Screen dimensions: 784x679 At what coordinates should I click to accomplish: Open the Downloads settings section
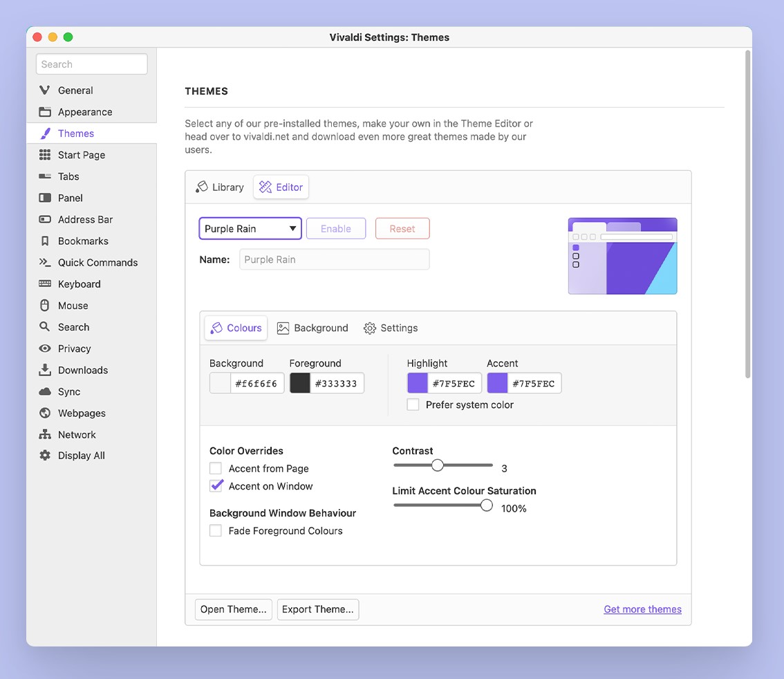(x=91, y=369)
